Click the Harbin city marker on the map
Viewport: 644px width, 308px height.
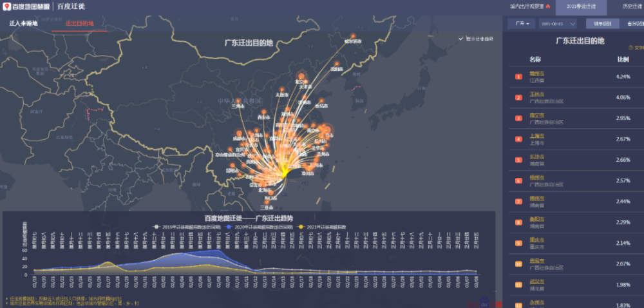[x=353, y=36]
